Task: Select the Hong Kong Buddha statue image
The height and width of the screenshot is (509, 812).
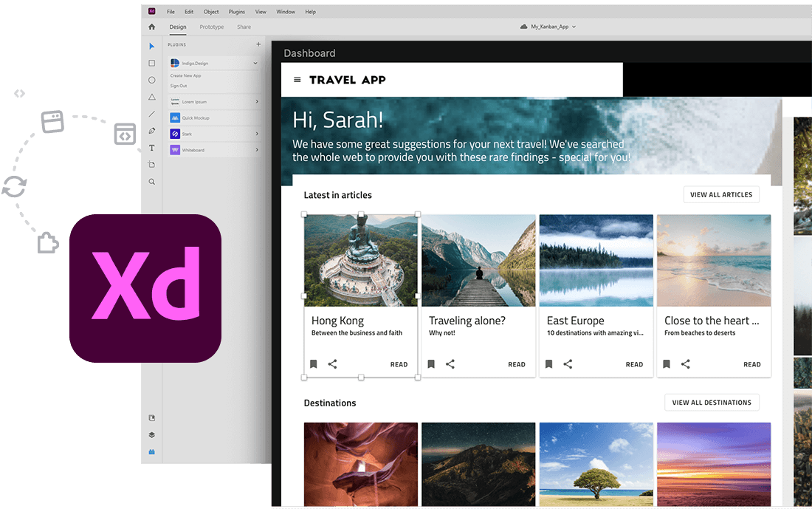Action: [361, 260]
